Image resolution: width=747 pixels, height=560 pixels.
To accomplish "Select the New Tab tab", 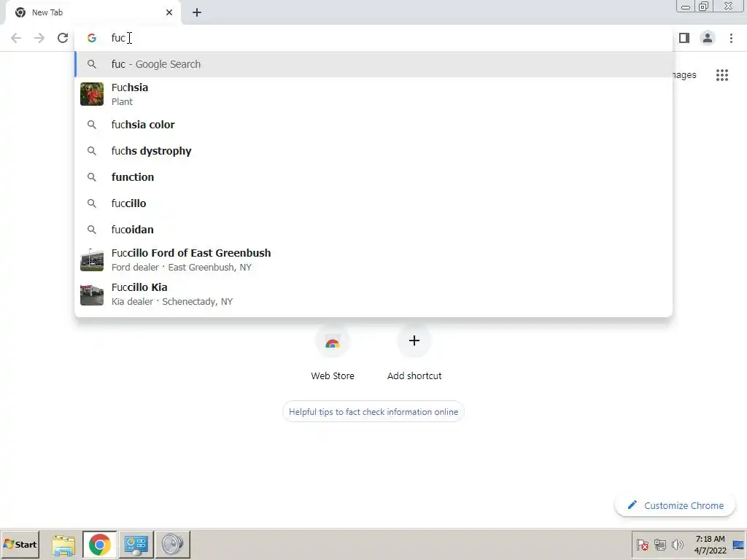I will coord(93,12).
